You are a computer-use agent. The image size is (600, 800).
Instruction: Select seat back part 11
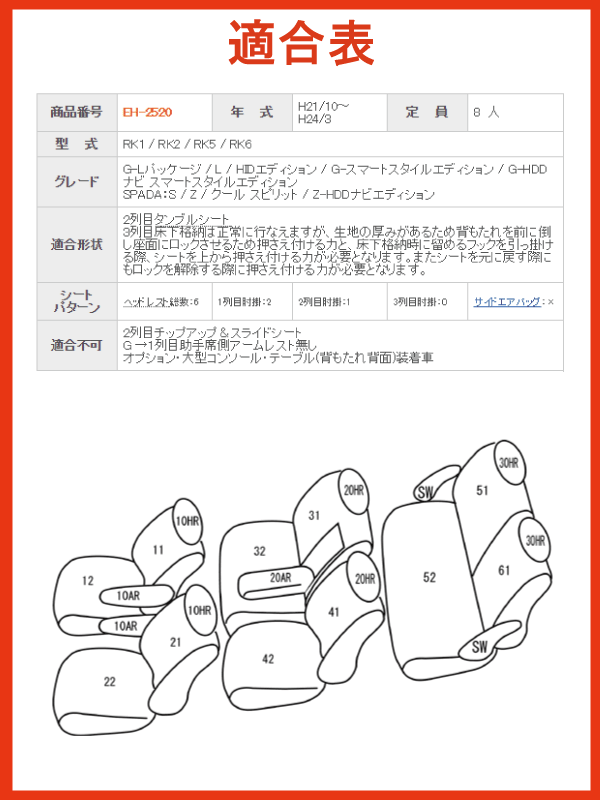(x=158, y=550)
